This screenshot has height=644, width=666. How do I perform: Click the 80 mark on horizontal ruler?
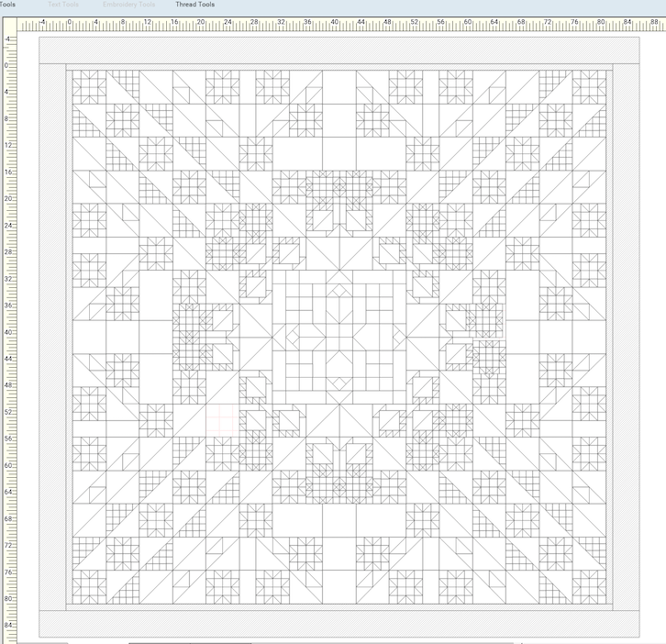601,24
